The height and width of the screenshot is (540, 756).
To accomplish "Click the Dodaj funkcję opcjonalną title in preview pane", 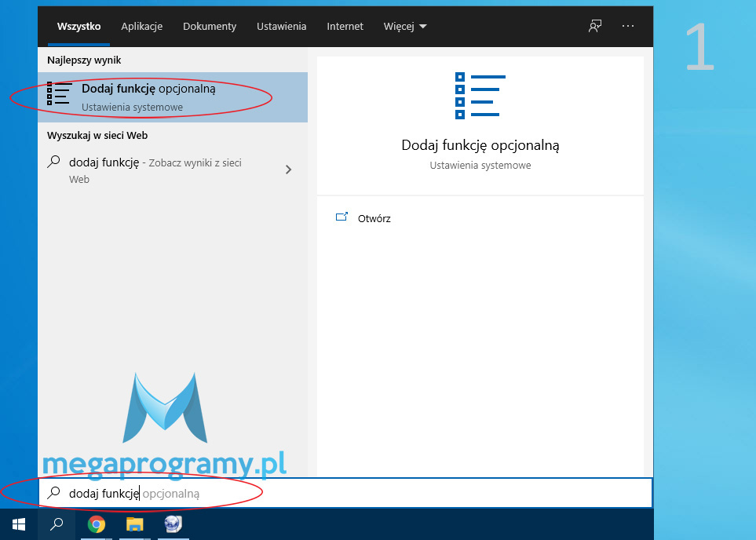I will (x=480, y=145).
